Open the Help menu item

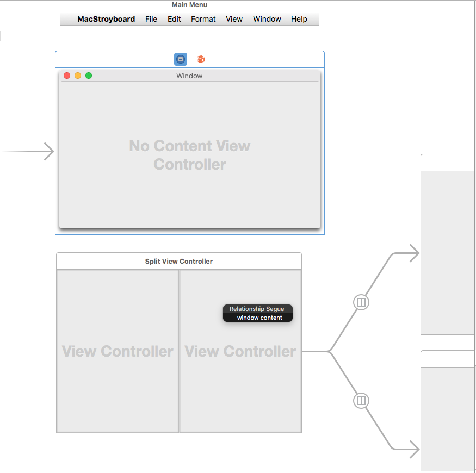(x=299, y=19)
